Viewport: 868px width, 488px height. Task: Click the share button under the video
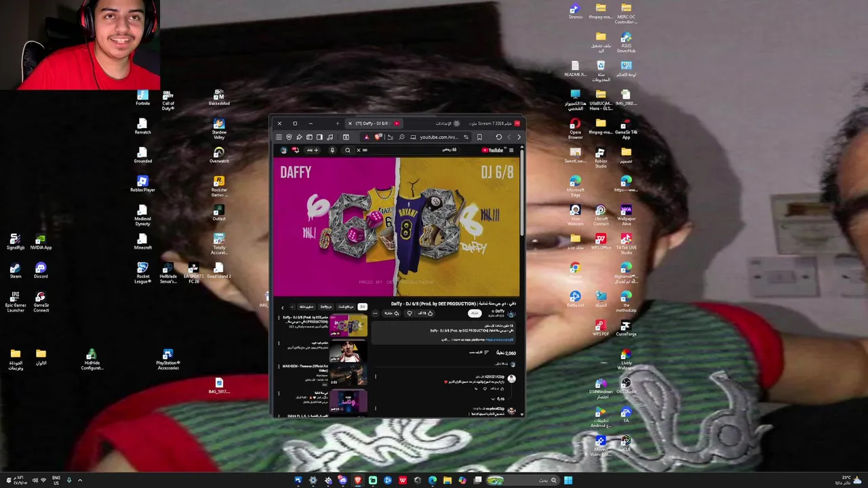pos(391,313)
